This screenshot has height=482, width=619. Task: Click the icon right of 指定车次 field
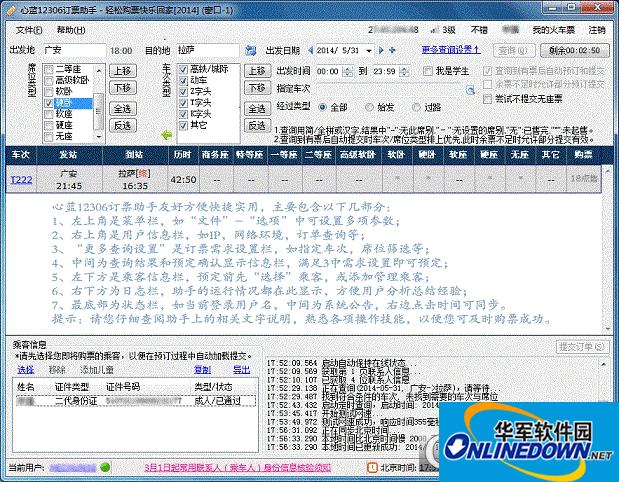(x=470, y=90)
